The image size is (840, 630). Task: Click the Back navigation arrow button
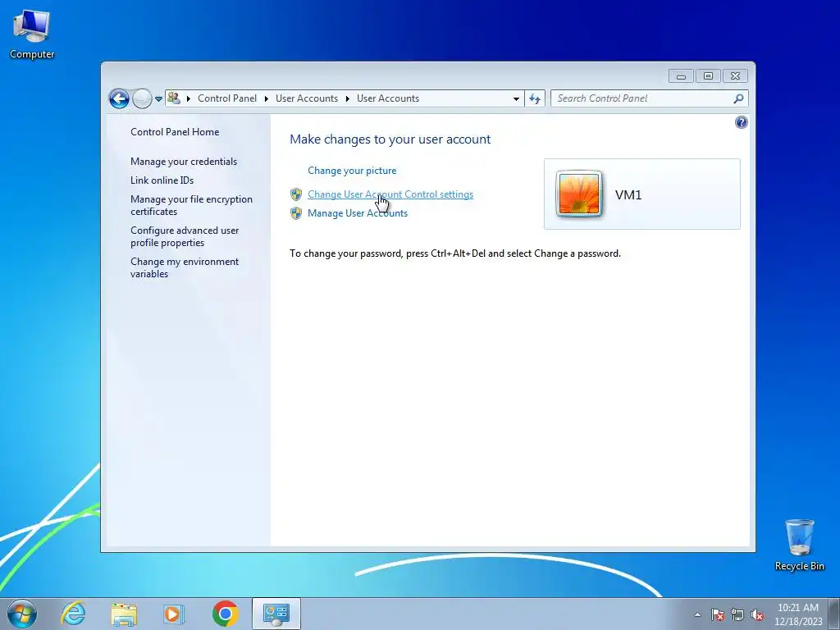(119, 98)
